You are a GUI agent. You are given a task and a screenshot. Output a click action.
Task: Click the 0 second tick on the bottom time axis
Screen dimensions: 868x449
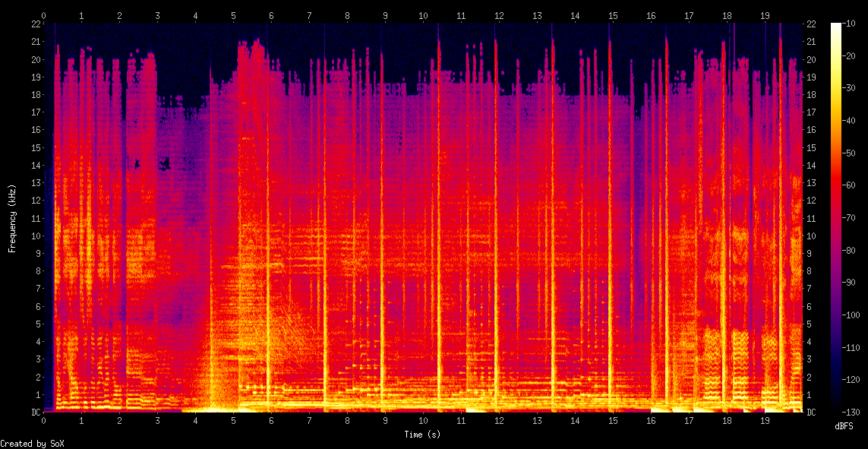pos(44,420)
